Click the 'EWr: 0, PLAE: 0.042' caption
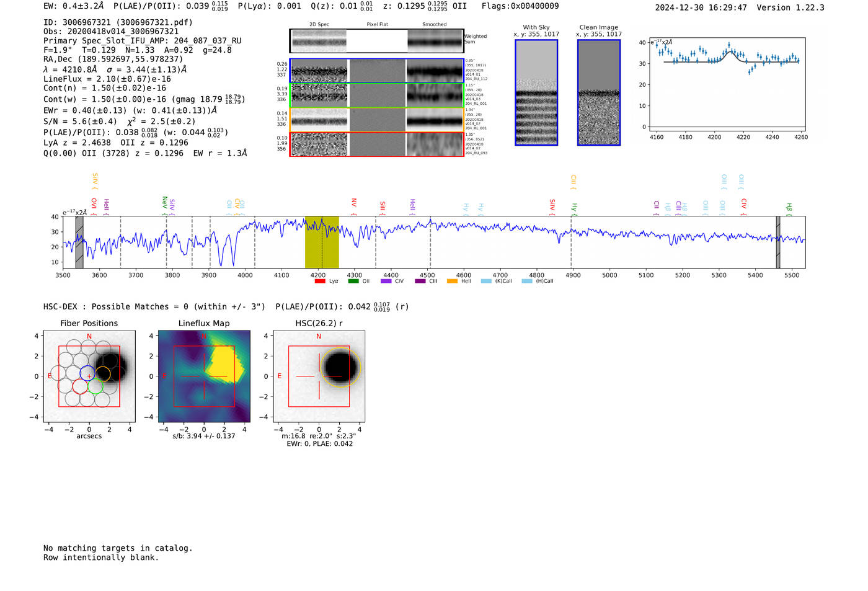The width and height of the screenshot is (868, 591). pyautogui.click(x=319, y=444)
